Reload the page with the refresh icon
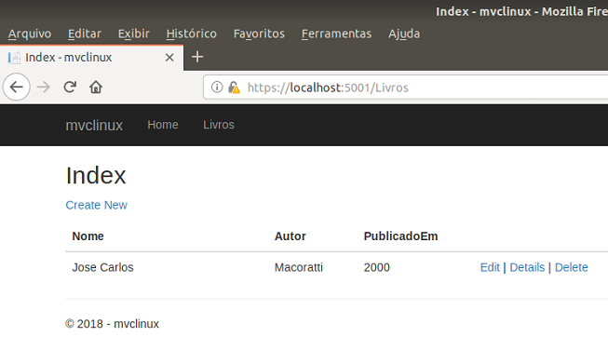608x364 pixels. click(70, 87)
